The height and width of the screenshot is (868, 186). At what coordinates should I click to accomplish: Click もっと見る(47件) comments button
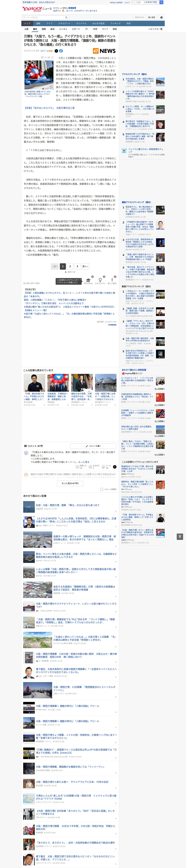coord(70,483)
